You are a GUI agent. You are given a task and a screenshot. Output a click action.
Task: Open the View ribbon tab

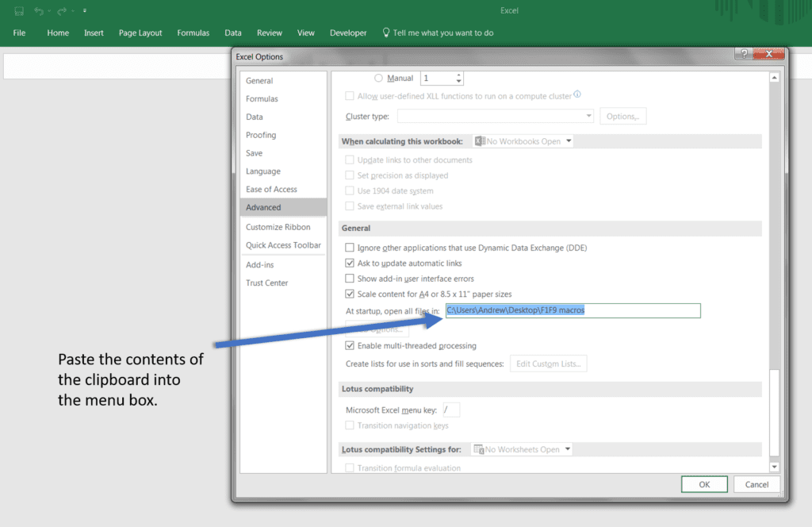point(305,33)
